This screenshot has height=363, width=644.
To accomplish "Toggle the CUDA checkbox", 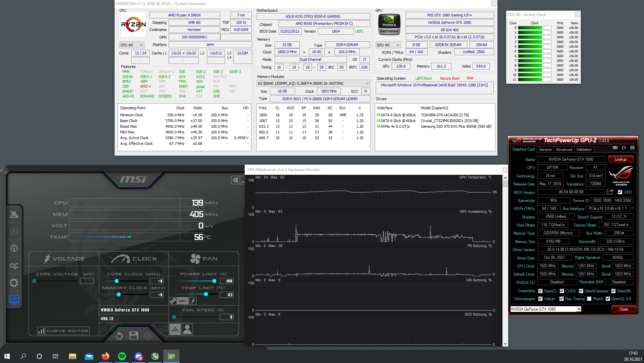I will pos(562,291).
